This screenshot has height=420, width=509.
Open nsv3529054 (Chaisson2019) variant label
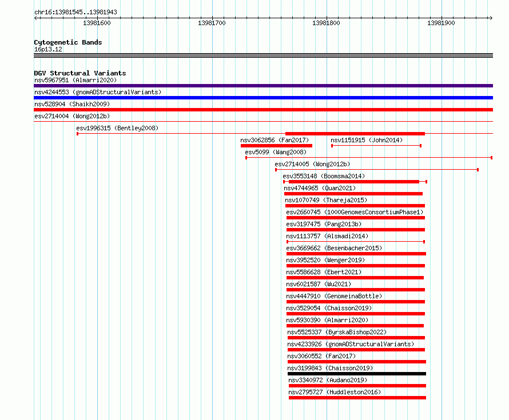click(x=329, y=308)
